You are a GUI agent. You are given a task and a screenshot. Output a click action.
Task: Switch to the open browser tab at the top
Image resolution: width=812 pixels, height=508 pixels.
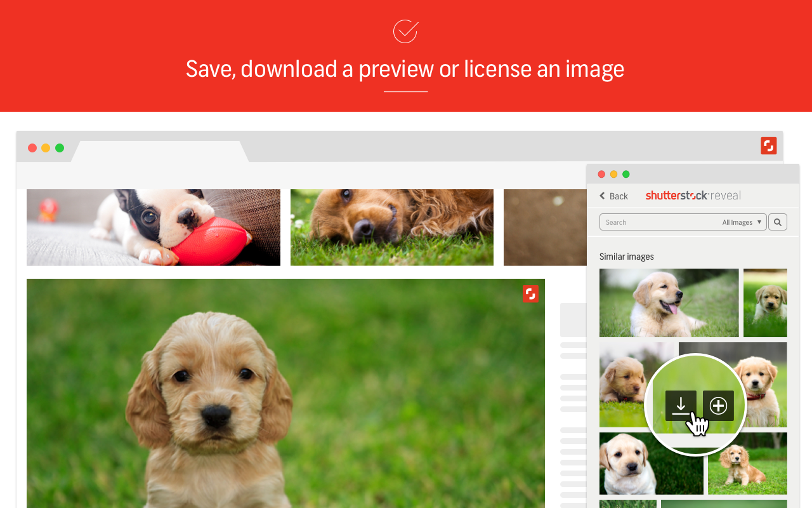click(x=162, y=151)
